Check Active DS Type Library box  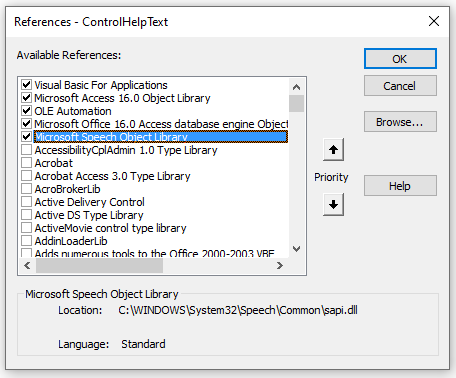(x=26, y=215)
